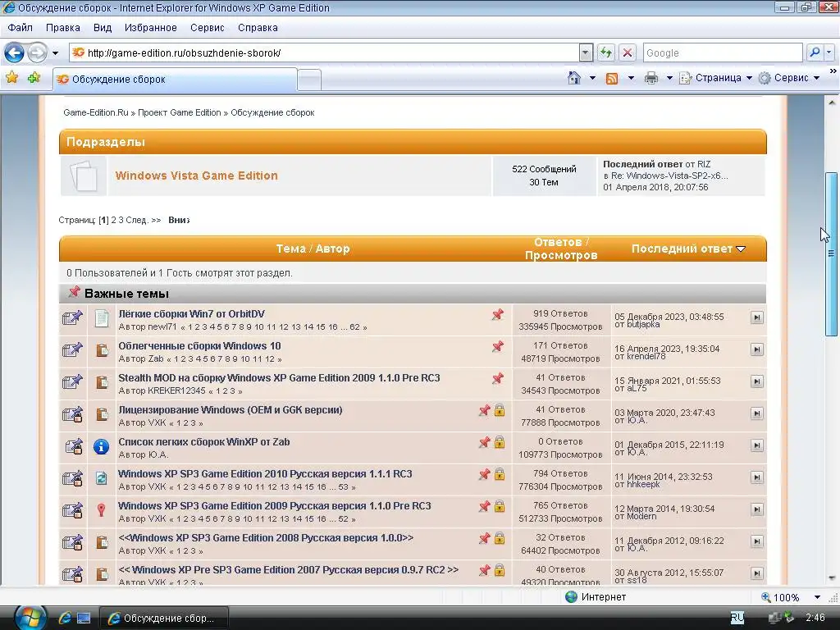Open the Файл menu
The width and height of the screenshot is (840, 630).
(21, 27)
